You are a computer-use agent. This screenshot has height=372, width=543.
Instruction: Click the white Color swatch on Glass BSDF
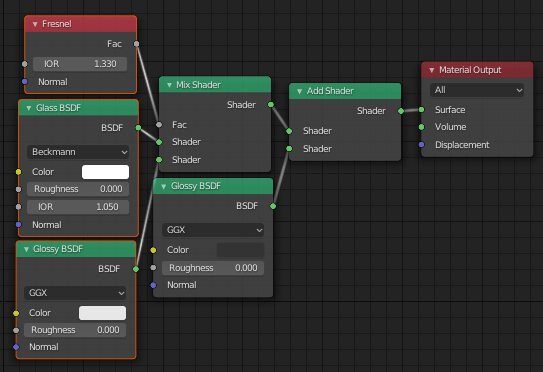pos(105,172)
